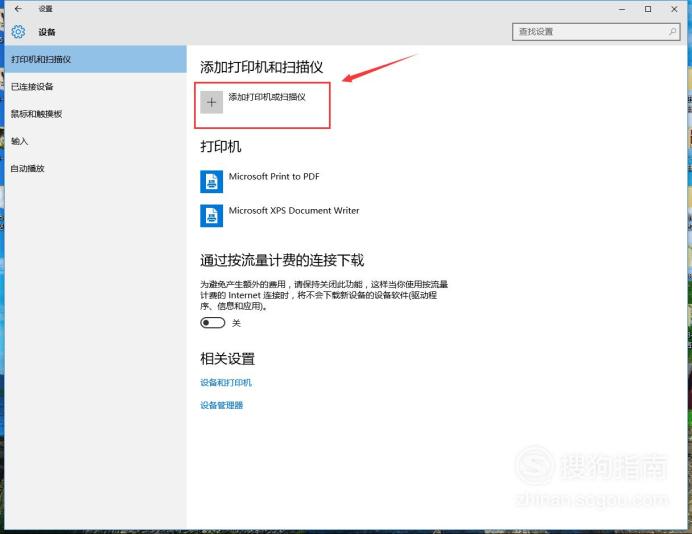Click the 查找设置 search field
The image size is (692, 534).
coord(596,32)
